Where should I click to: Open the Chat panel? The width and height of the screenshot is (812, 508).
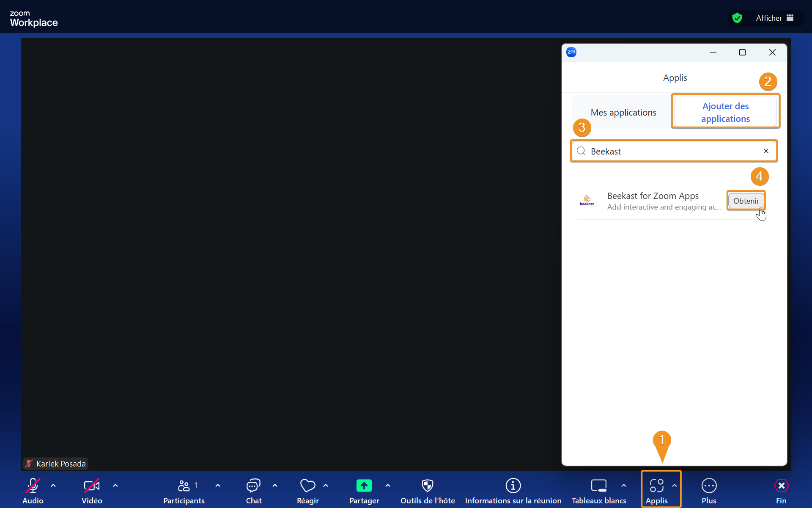[x=253, y=486]
